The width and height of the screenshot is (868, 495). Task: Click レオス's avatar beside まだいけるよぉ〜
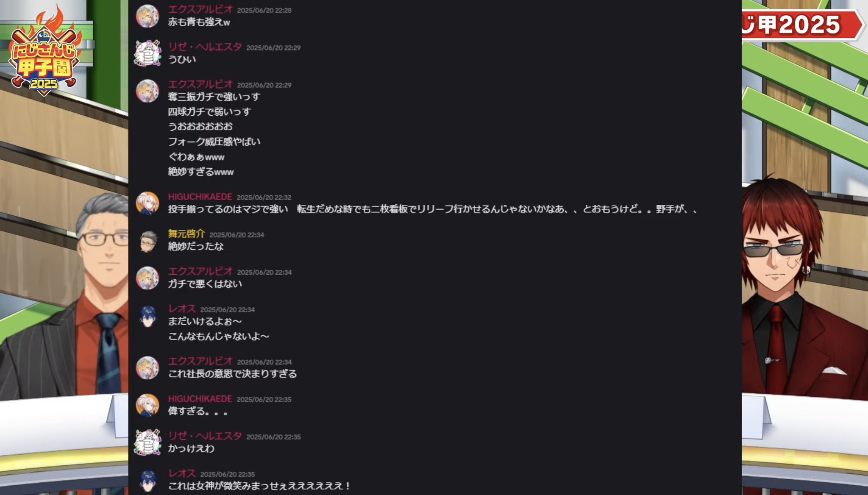coord(147,315)
